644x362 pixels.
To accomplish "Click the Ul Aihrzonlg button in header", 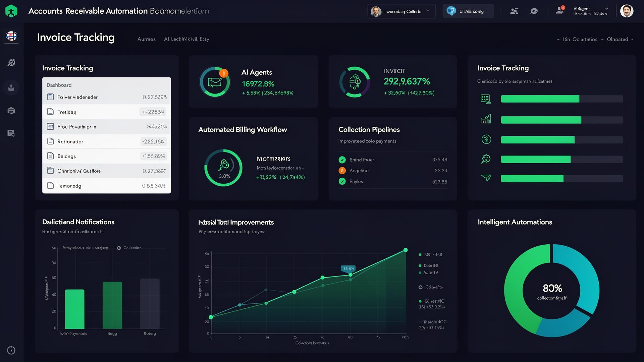I will tap(468, 11).
